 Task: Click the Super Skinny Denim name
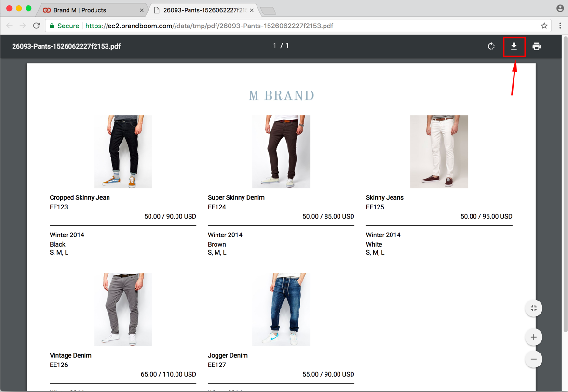[236, 197]
